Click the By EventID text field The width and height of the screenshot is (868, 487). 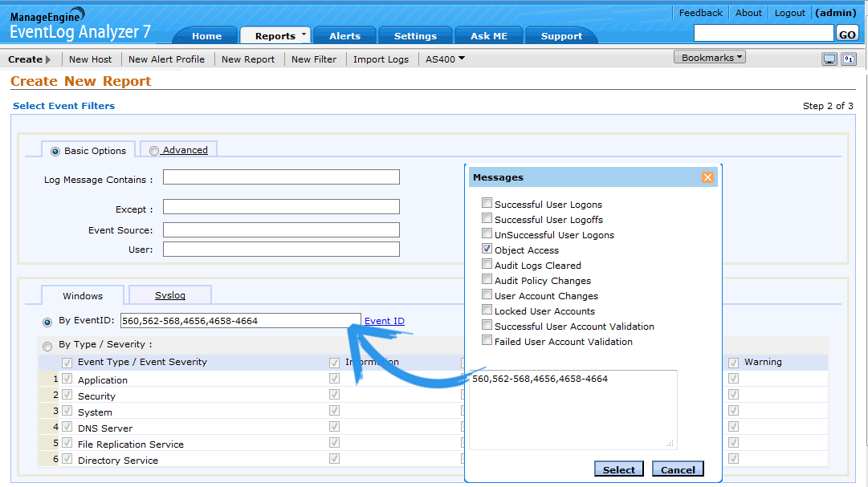[x=241, y=320]
